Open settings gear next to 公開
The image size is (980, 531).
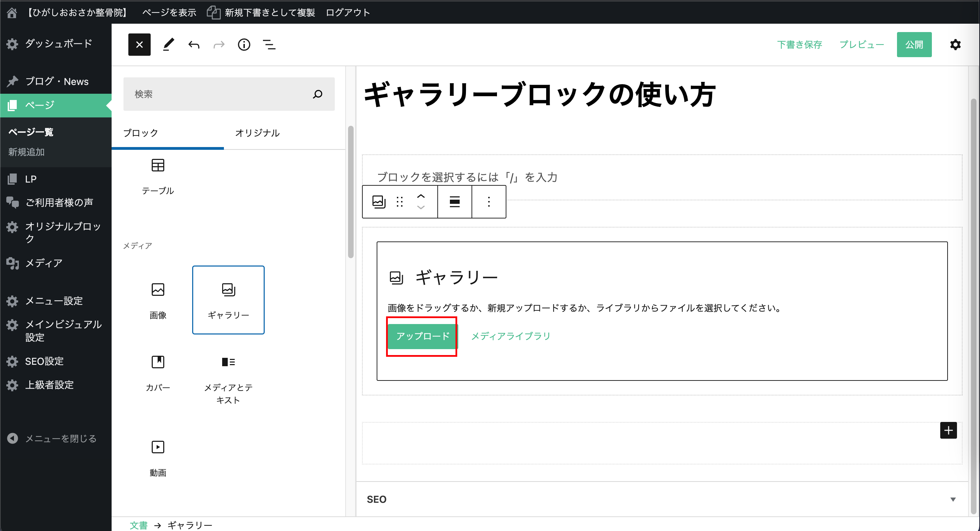click(955, 45)
